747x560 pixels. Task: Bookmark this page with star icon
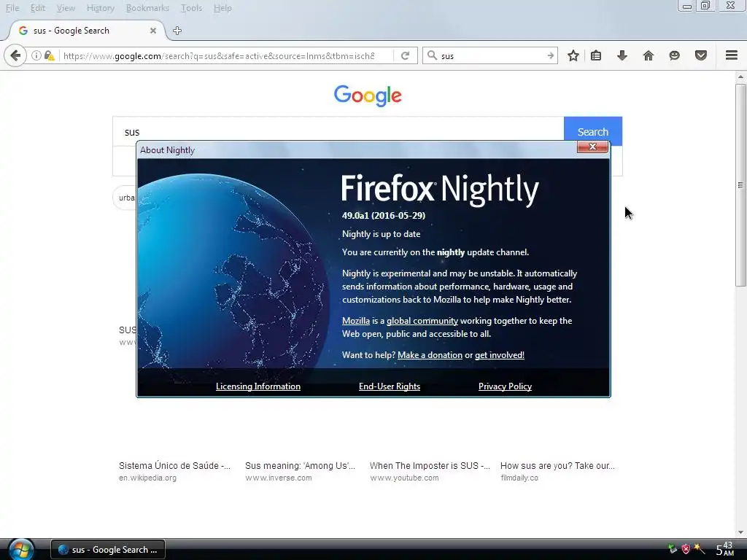pos(573,55)
